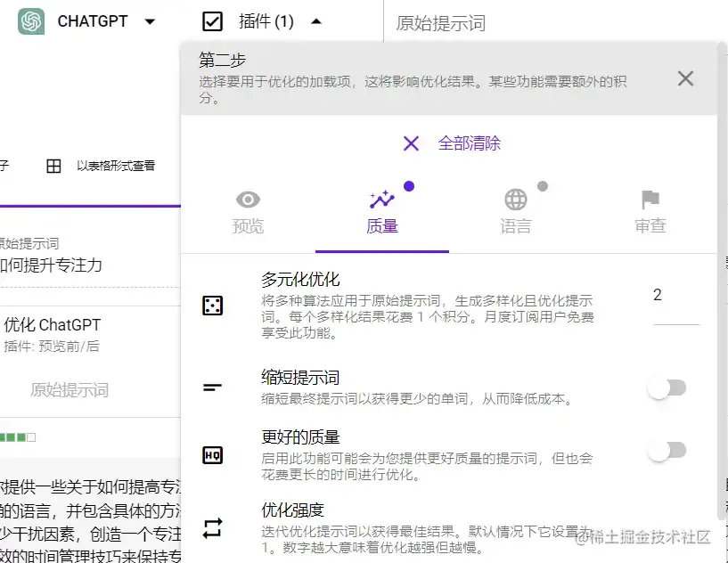Switch to the 语言 tab

pos(516,213)
